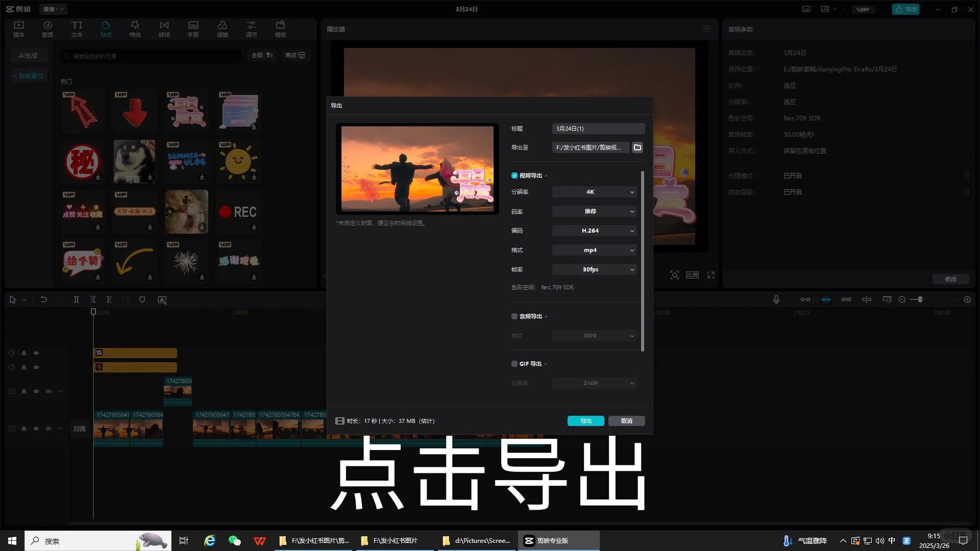Uncheck the 视频导出 video export checkbox

point(514,176)
